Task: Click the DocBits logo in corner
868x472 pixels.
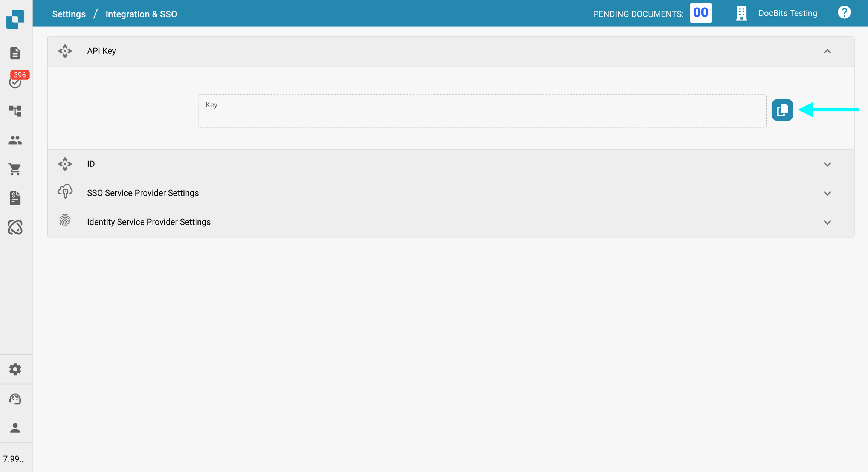Action: pyautogui.click(x=15, y=19)
